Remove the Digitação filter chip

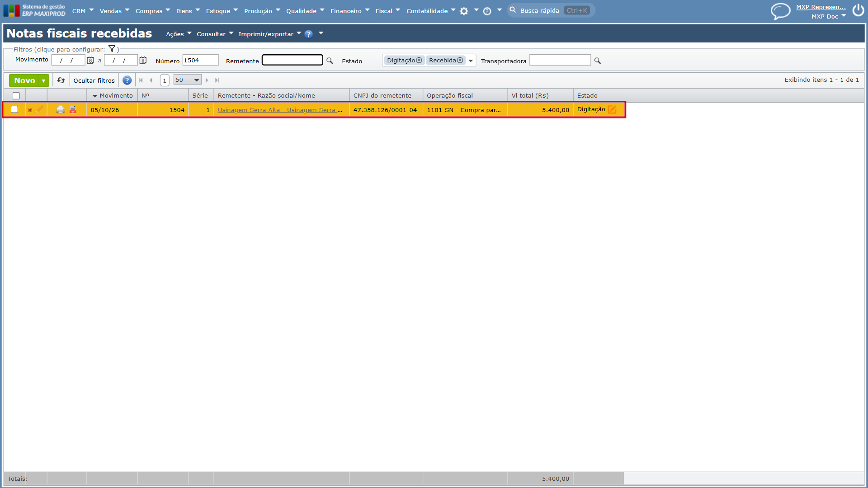point(419,60)
